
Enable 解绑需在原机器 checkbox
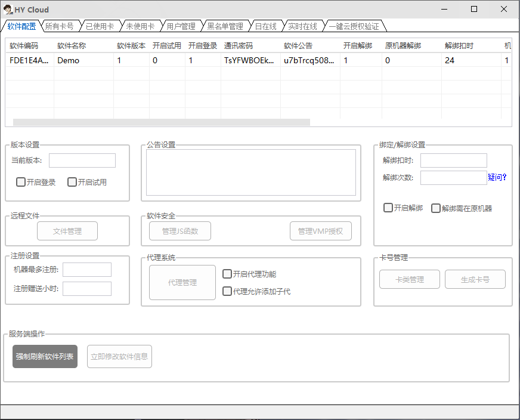(436, 208)
